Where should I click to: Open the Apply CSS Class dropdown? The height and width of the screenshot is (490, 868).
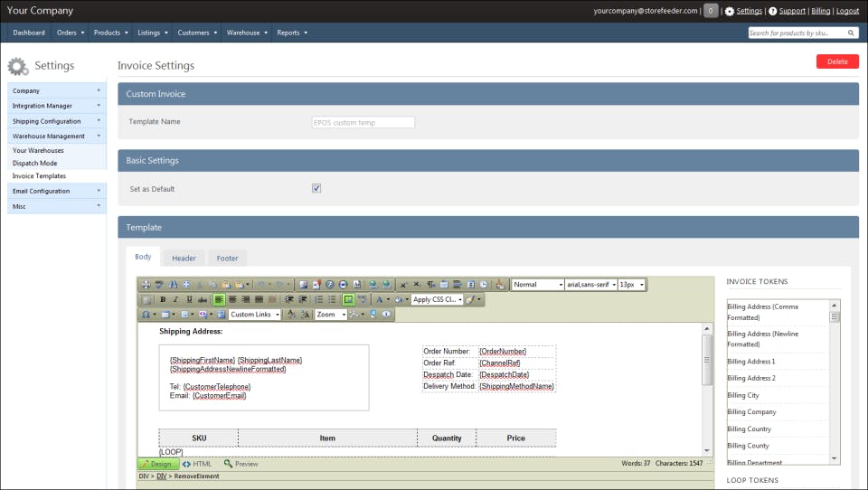click(x=438, y=299)
